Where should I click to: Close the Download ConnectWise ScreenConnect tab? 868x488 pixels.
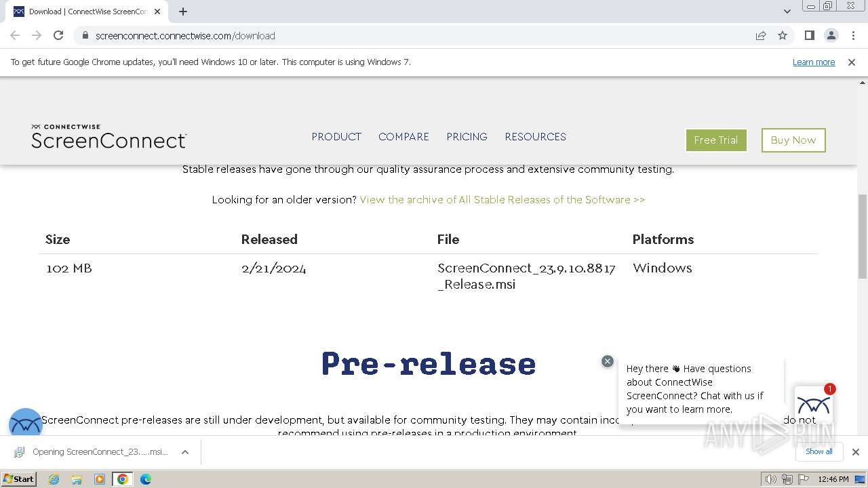pos(157,12)
